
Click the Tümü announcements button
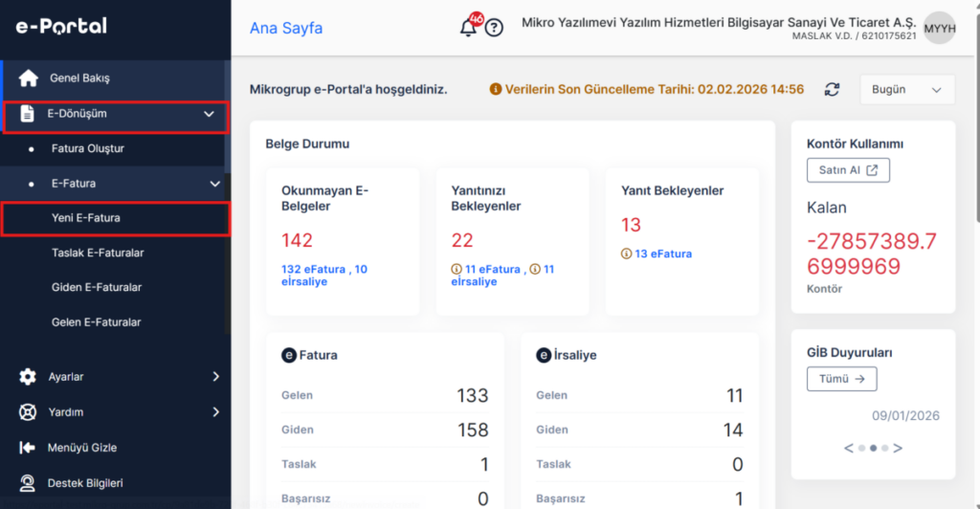841,379
